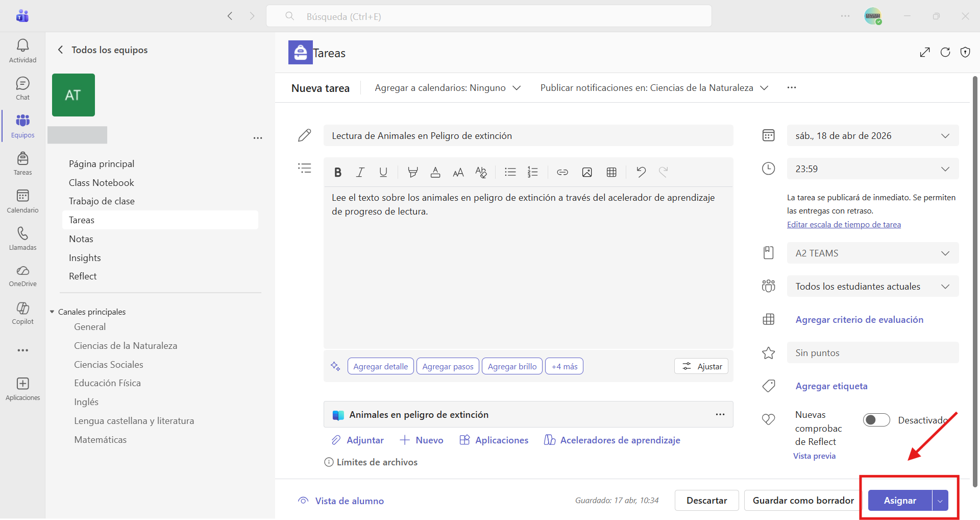Open the Actividad bell icon
The width and height of the screenshot is (980, 520).
22,51
